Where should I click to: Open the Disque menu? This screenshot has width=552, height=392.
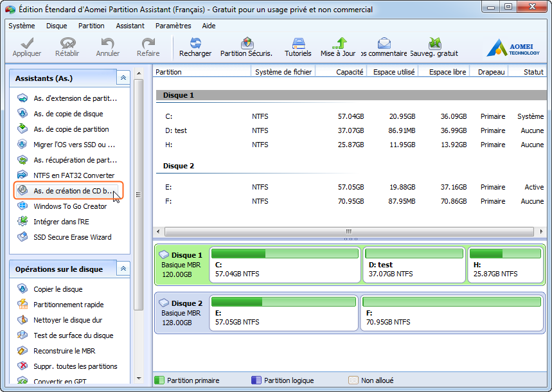[x=57, y=26]
